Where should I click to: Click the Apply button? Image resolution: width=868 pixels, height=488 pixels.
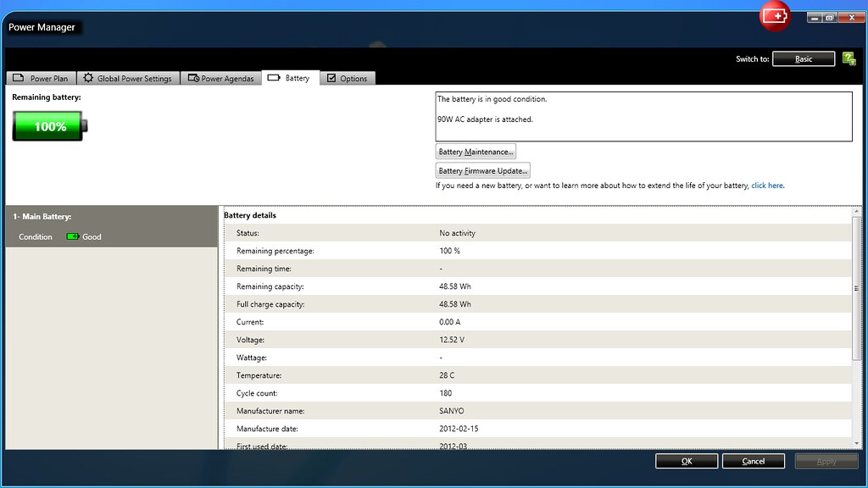pyautogui.click(x=826, y=461)
